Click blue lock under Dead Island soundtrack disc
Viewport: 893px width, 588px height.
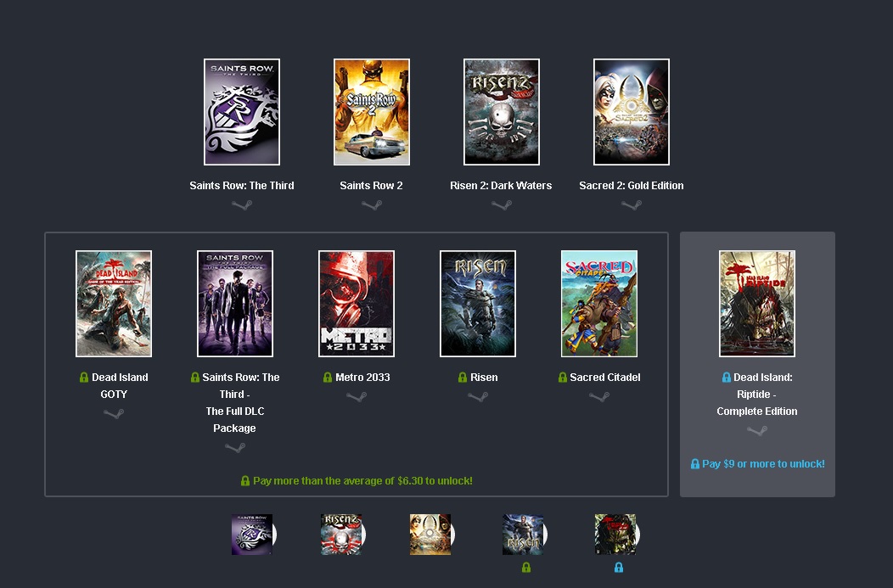[619, 568]
